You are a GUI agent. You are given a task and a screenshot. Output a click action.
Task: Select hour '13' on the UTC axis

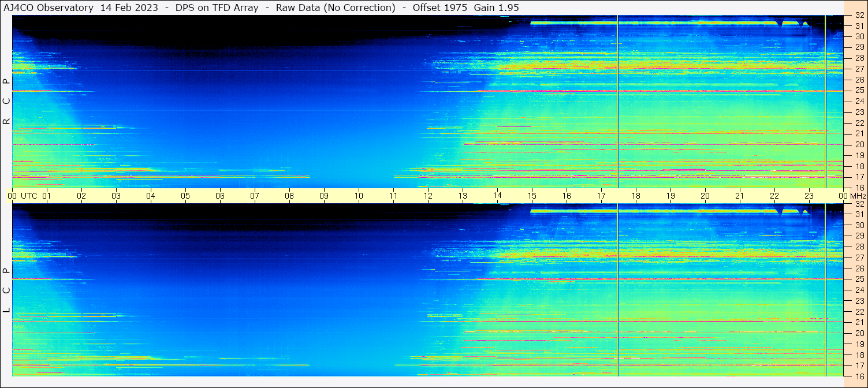point(463,196)
